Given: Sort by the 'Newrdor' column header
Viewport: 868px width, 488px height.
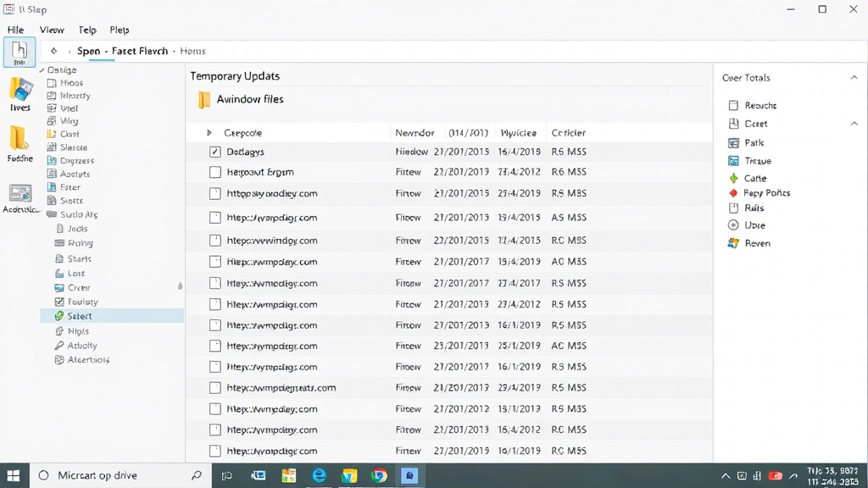Looking at the screenshot, I should click(415, 133).
